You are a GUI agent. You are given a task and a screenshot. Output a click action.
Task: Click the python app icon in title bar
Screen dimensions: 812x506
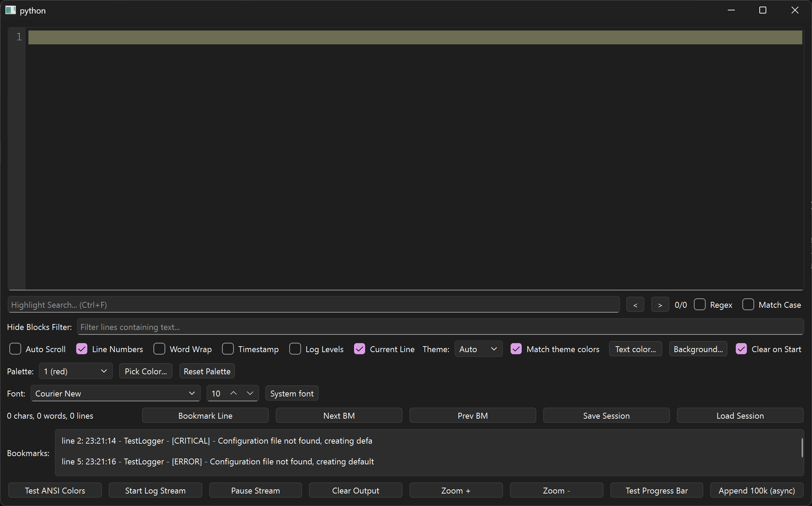pos(10,10)
